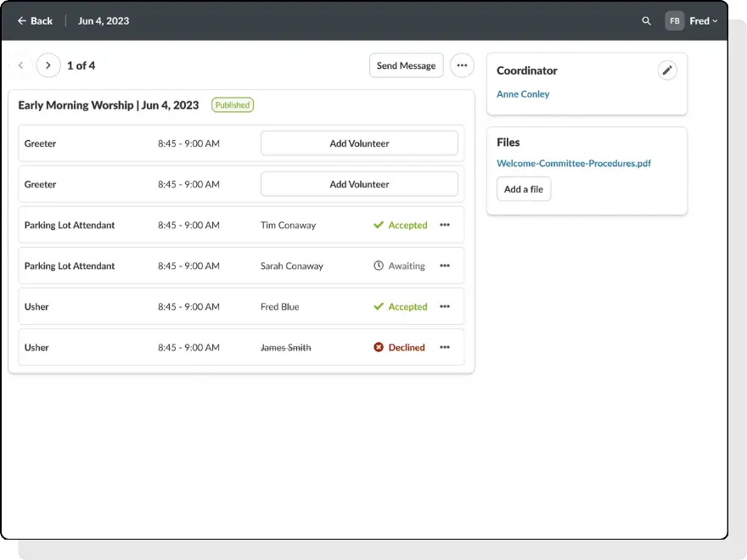Viewport: 747px width, 560px height.
Task: Expand the Fred user account dropdown
Action: (x=704, y=21)
